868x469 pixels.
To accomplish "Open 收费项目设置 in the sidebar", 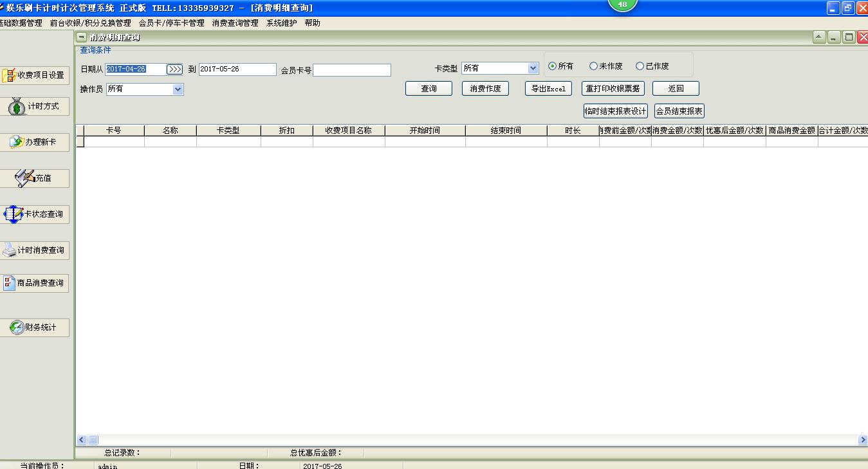I will coord(35,75).
